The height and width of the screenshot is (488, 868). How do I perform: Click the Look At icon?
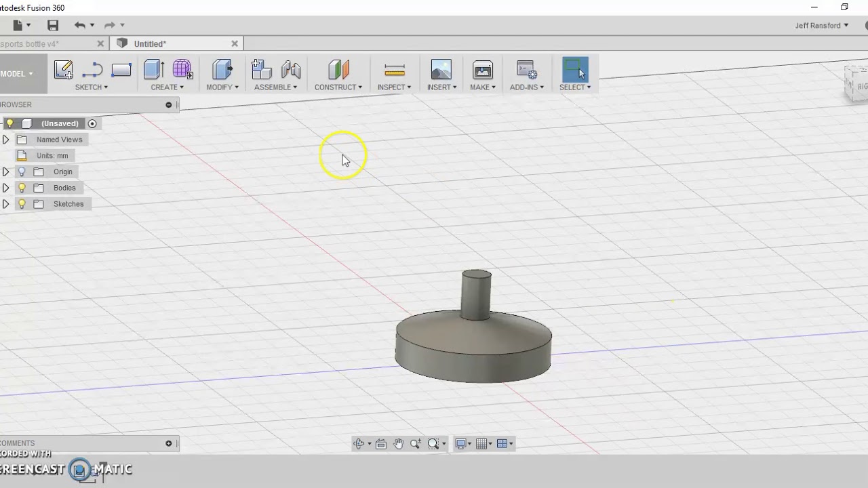tap(381, 443)
